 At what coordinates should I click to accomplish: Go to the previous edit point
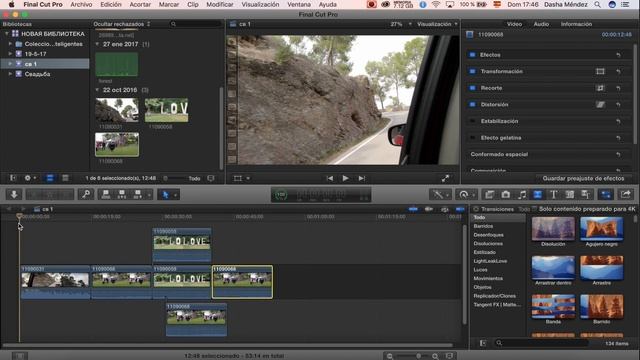(x=330, y=178)
